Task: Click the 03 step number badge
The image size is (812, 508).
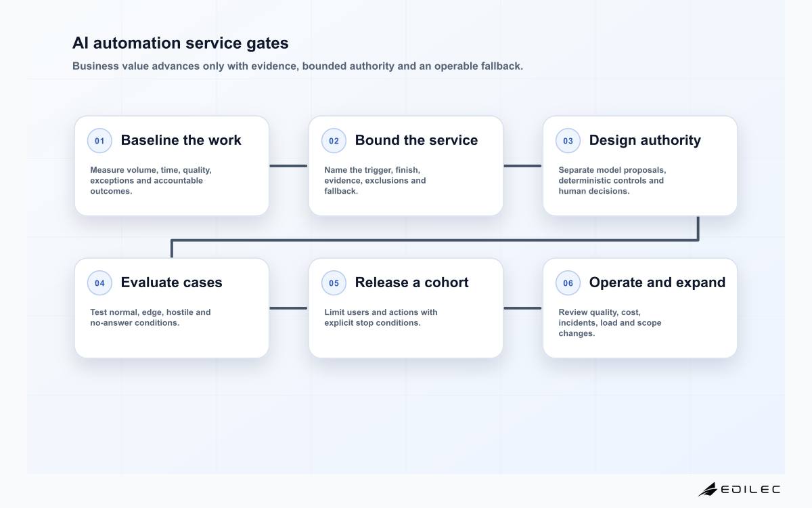Action: point(568,141)
